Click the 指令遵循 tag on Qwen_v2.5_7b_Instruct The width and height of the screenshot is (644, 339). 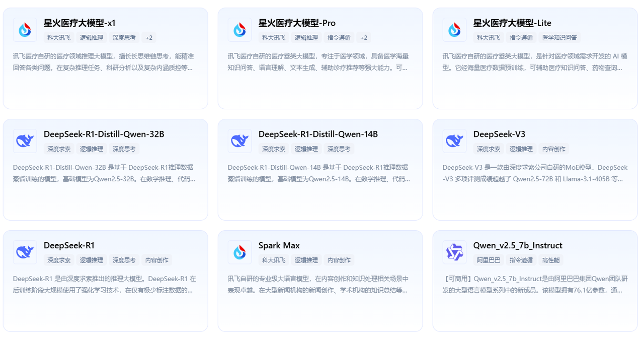coord(521,260)
